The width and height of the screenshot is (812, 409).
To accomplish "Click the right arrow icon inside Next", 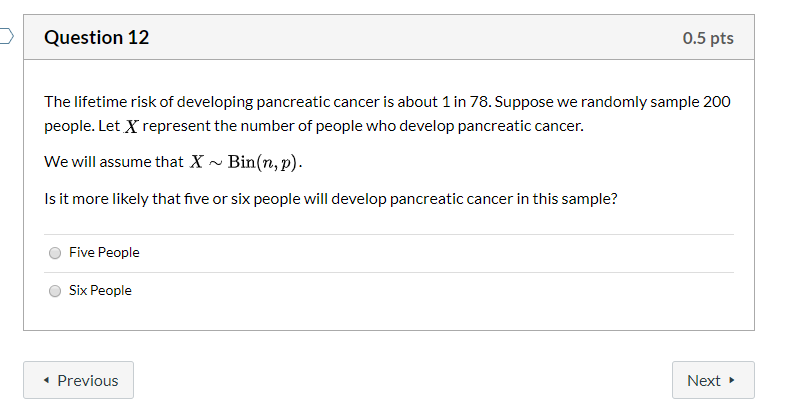I will click(732, 380).
